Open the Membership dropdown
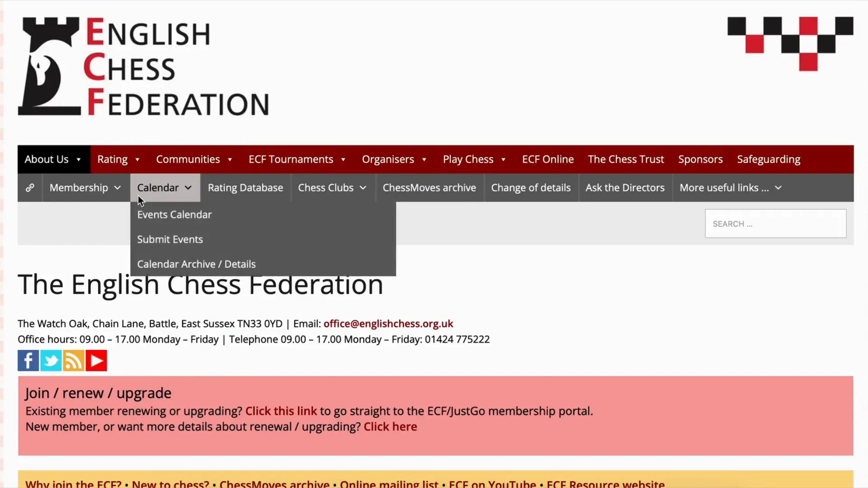The image size is (868, 488). click(x=85, y=188)
